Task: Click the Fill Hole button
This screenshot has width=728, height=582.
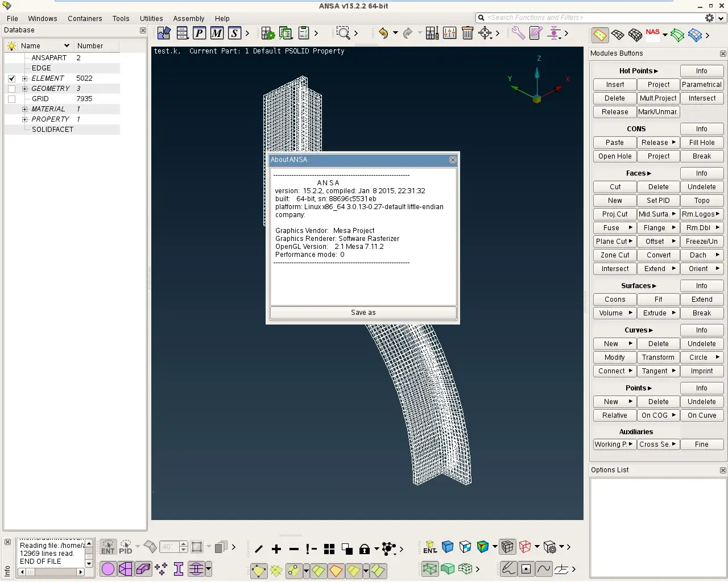Action: 702,143
